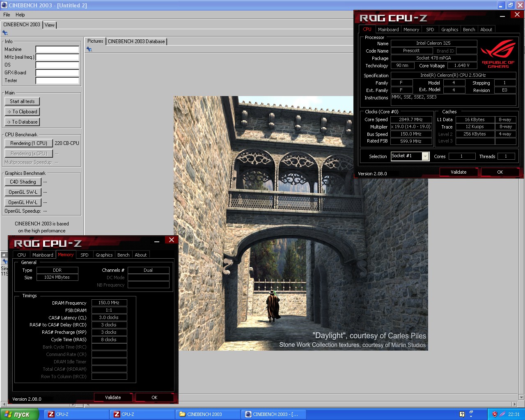The width and height of the screenshot is (525, 420).
Task: Click the pin icon under Pictures tab
Action: [x=89, y=49]
